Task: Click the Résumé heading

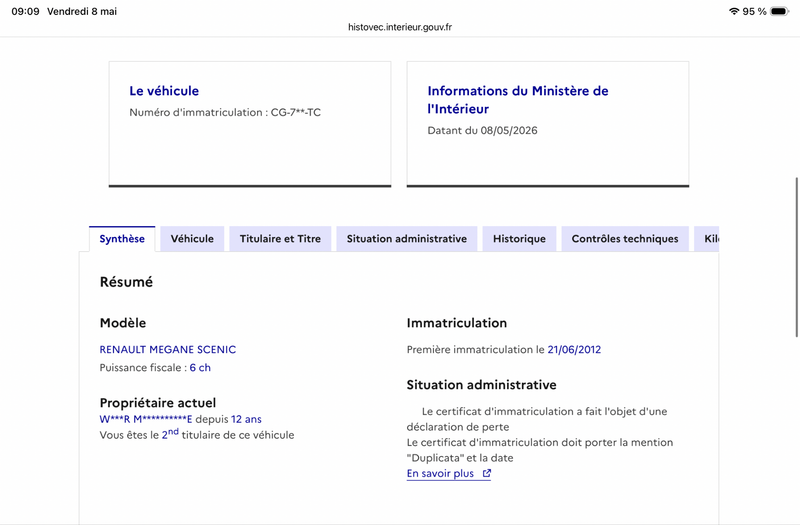Action: click(x=126, y=282)
